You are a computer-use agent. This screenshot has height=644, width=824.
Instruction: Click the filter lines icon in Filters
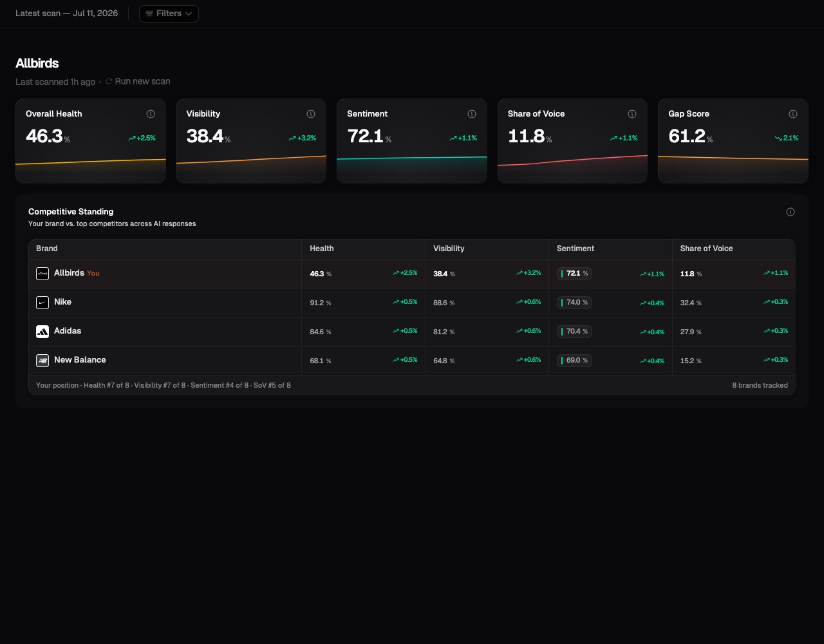[149, 14]
